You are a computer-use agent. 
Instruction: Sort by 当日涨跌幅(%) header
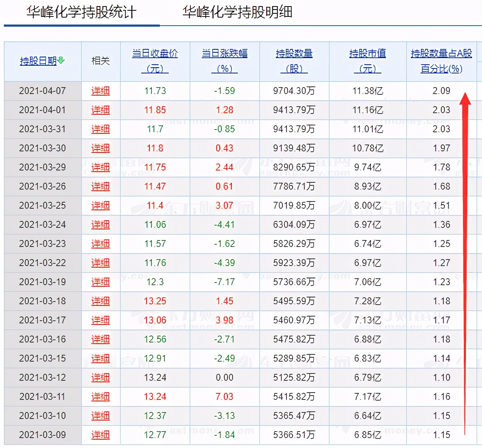(x=225, y=61)
